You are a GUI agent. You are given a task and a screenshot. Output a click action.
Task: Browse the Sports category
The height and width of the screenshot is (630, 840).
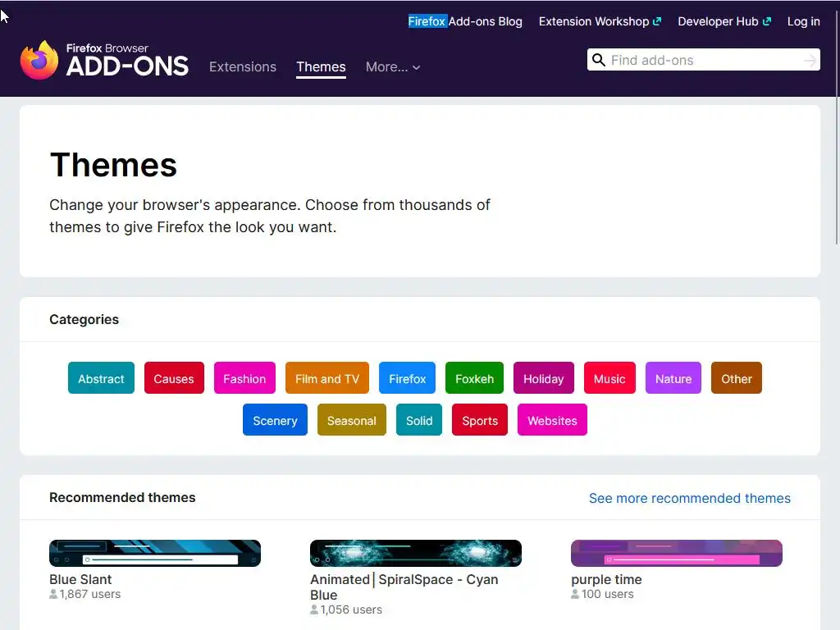click(x=480, y=420)
